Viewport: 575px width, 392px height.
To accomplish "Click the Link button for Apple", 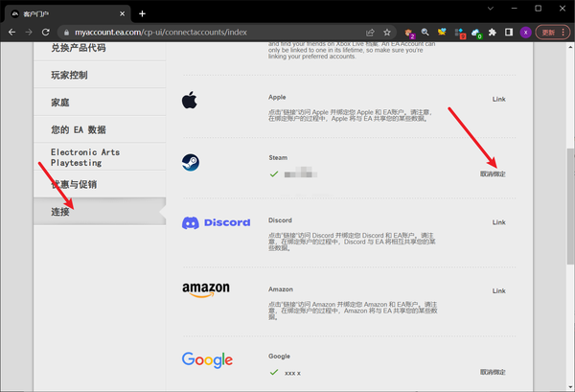I will [x=498, y=99].
